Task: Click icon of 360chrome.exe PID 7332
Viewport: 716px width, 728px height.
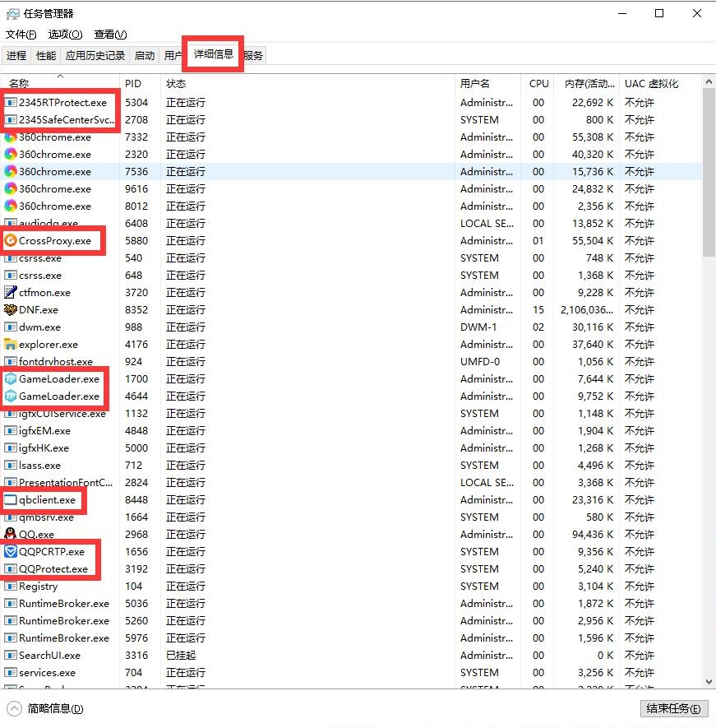Action: coord(10,137)
